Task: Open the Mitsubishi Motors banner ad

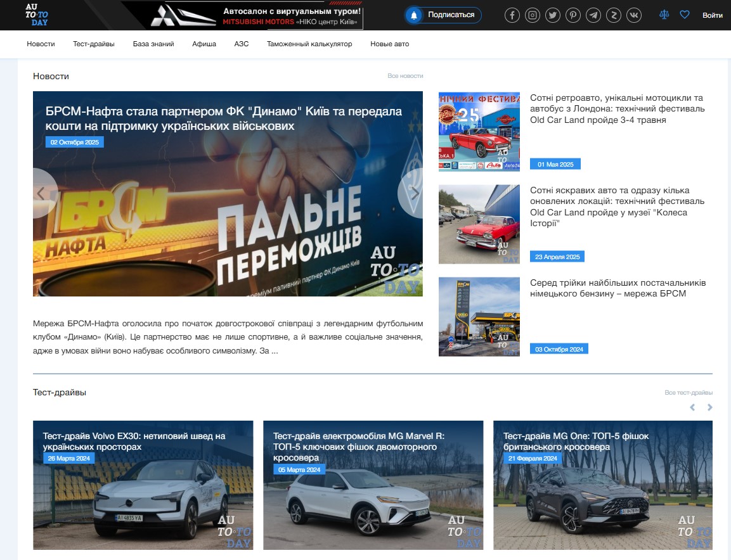Action: point(242,15)
